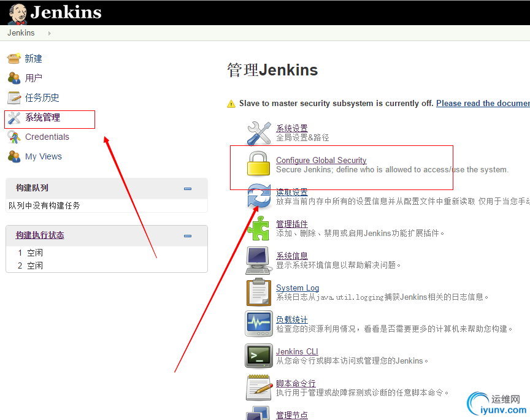Open the Jenkins breadcrumb dropdown arrow
This screenshot has height=420, width=530.
point(49,33)
